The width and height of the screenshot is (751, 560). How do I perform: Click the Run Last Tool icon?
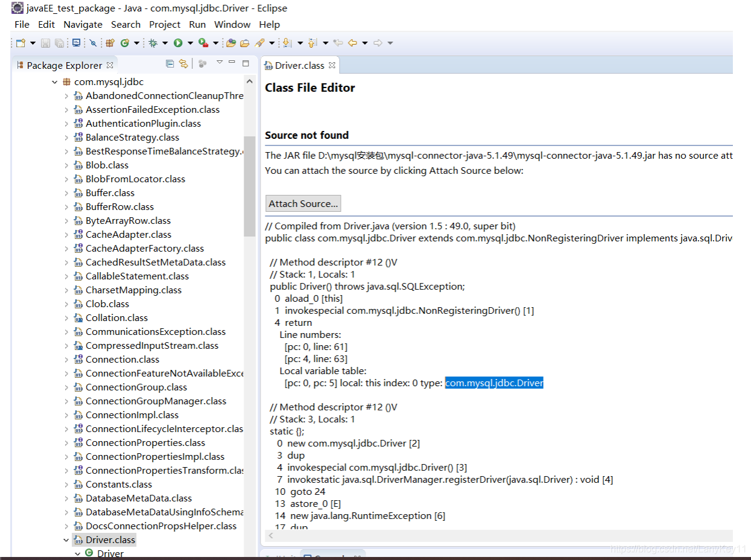203,43
